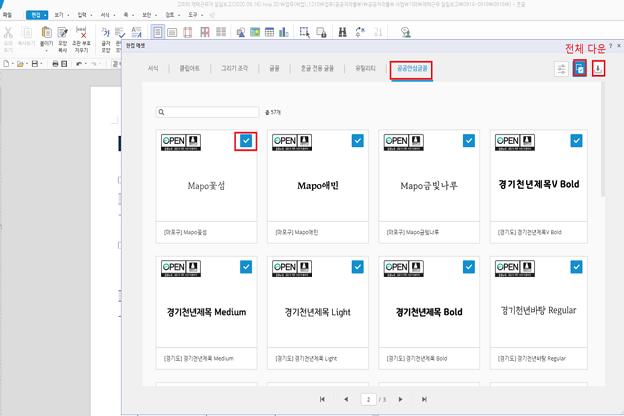This screenshot has width=624, height=416.
Task: Expand the Open folder dropdown arrow
Action: coord(27,64)
